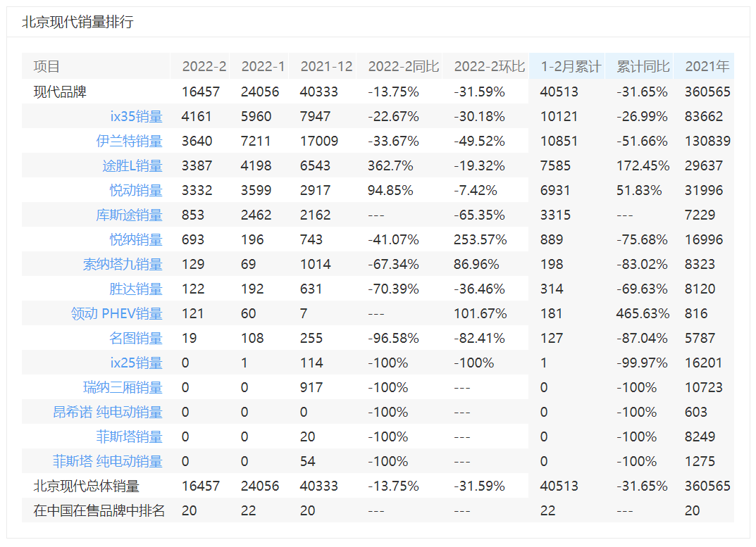Click the 名图 2021年 value 5787
This screenshot has width=756, height=547.
(700, 339)
